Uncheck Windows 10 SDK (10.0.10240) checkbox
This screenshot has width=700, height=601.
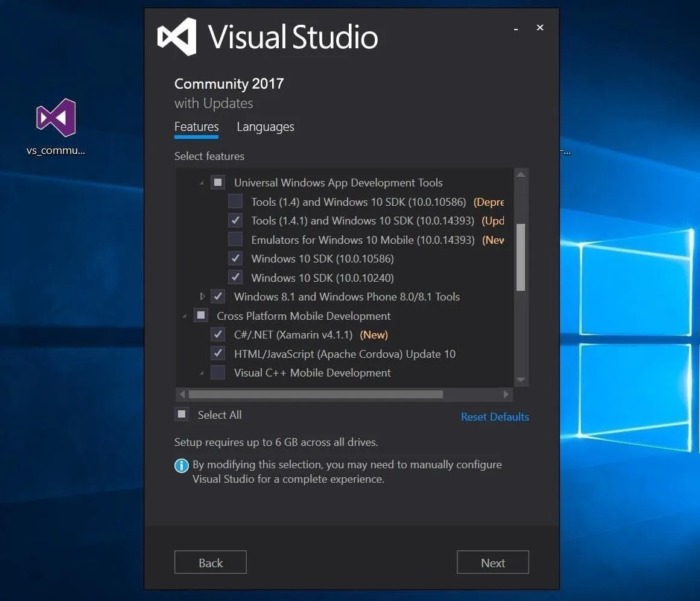(x=235, y=278)
